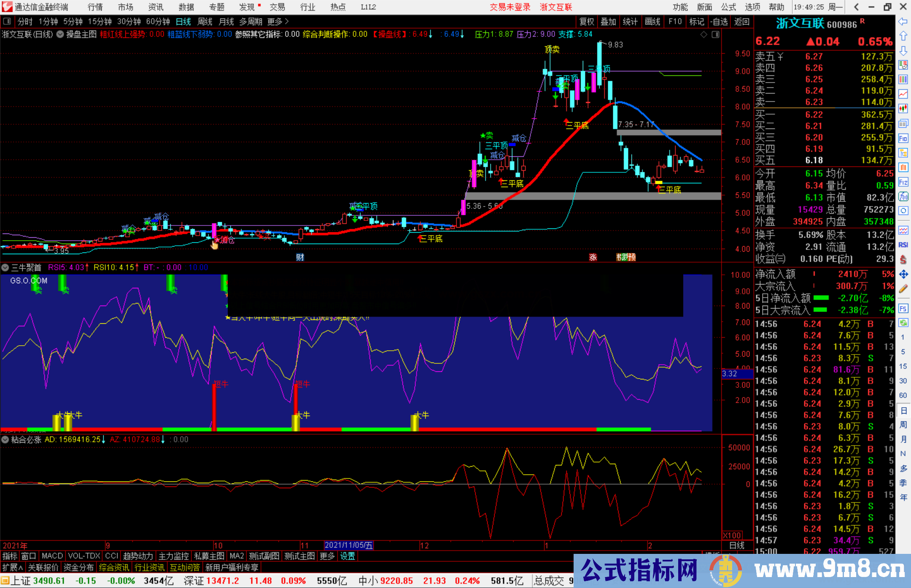This screenshot has width=911, height=588.
Task: Click the candlestick chart icon in right sidebar
Action: [904, 108]
